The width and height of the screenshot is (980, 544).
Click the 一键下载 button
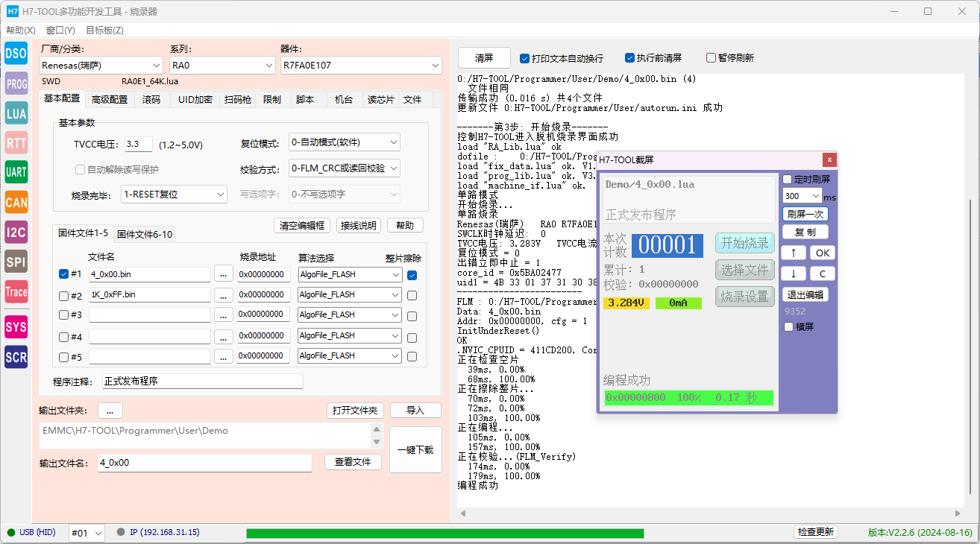coord(415,450)
